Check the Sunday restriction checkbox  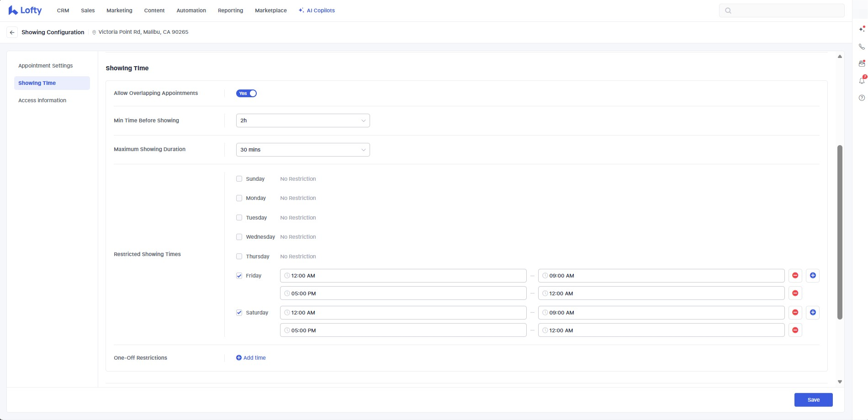tap(239, 179)
